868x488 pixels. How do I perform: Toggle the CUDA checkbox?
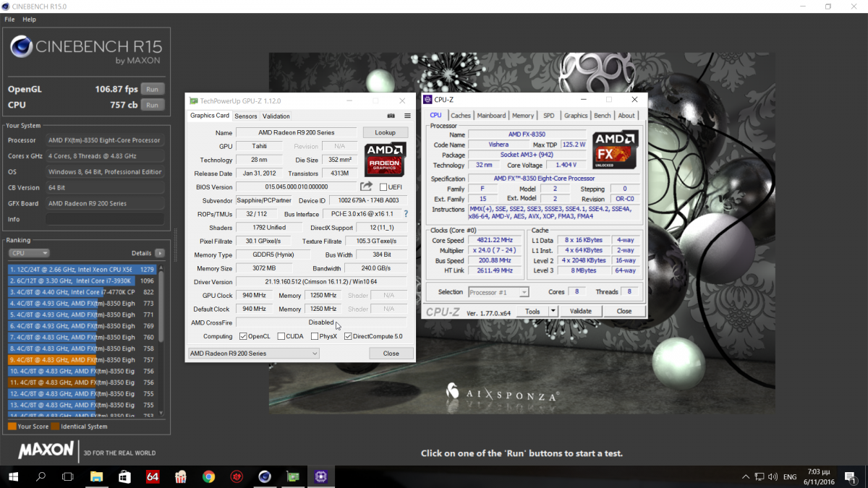click(x=281, y=336)
